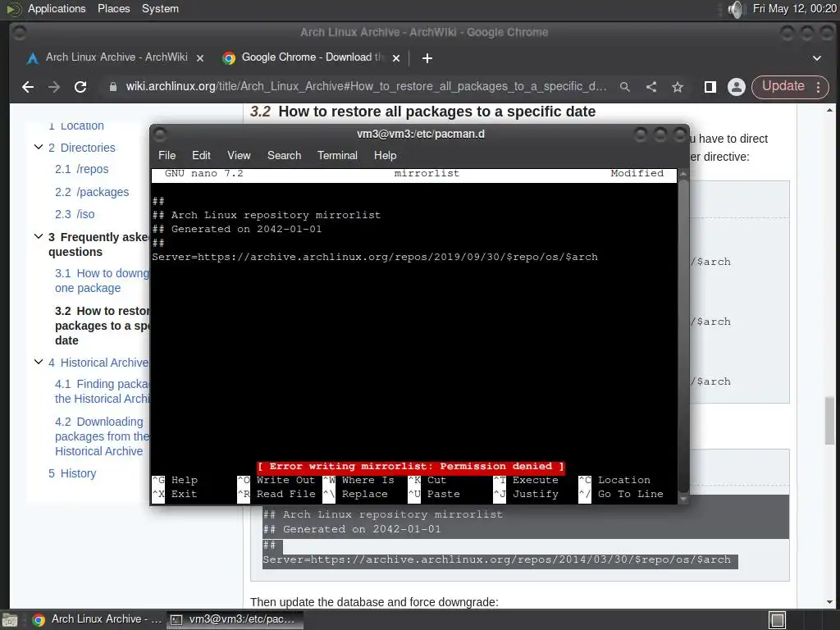The height and width of the screenshot is (630, 840).
Task: Open Chrome side panel
Action: (710, 87)
